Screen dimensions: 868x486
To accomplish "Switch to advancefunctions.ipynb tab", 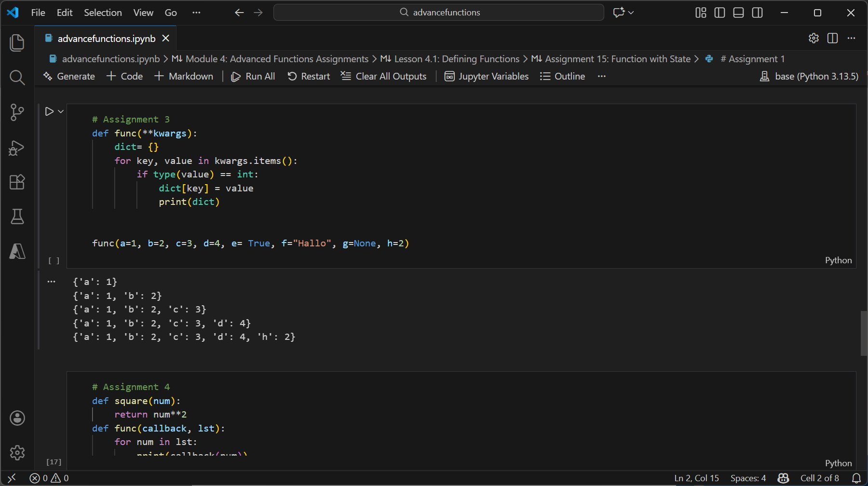I will 106,39.
